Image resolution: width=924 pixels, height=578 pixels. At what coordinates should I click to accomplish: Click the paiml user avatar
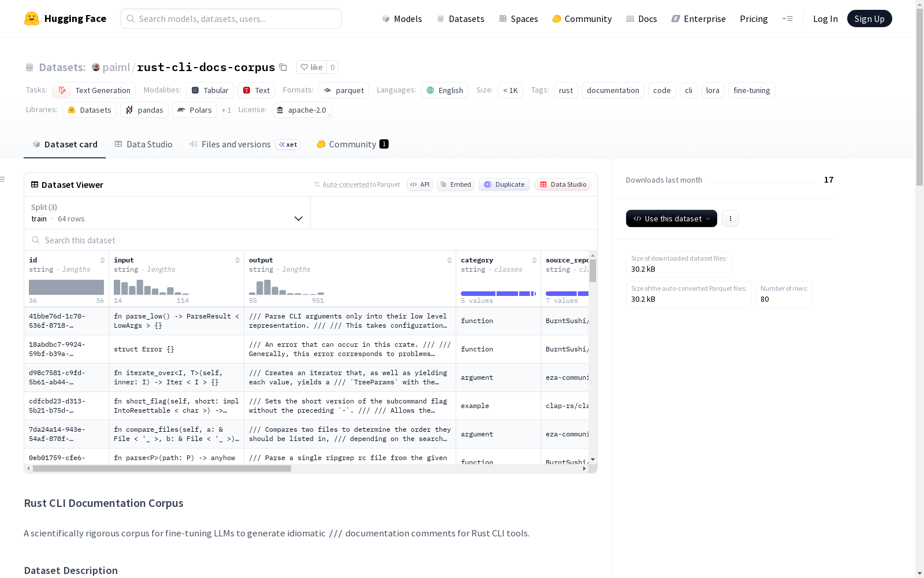coord(96,67)
